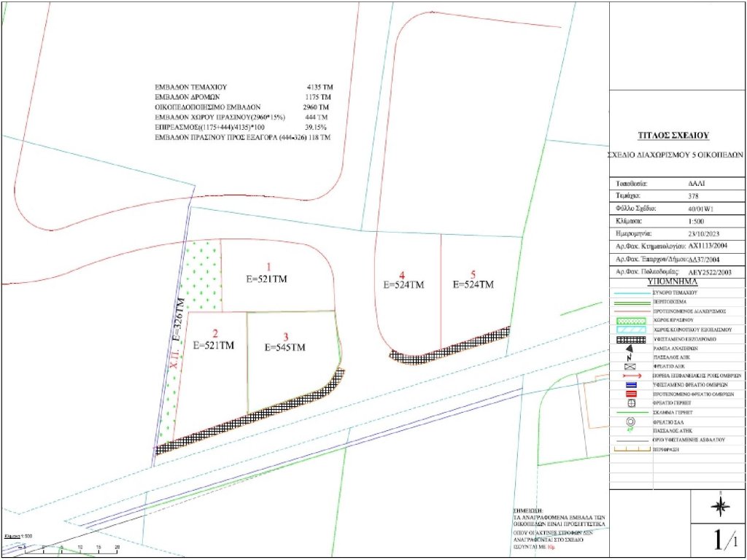The height and width of the screenshot is (560, 747).
Task: Click the ramp for disabled legend symbol
Action: (630, 348)
